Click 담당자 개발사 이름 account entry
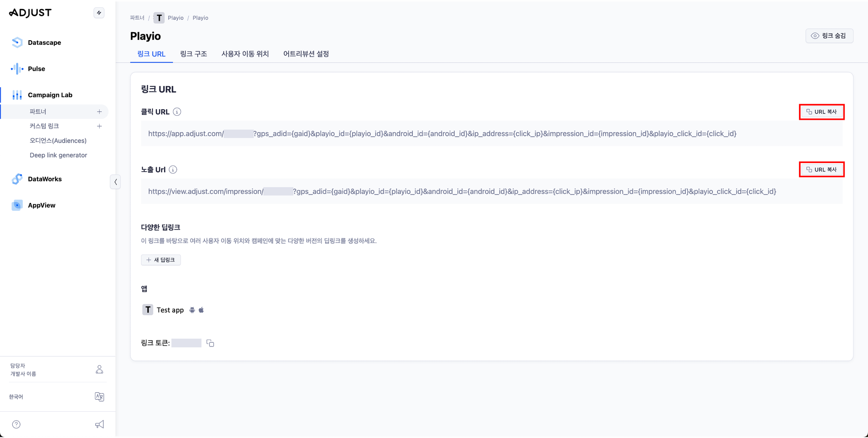 pyautogui.click(x=23, y=369)
